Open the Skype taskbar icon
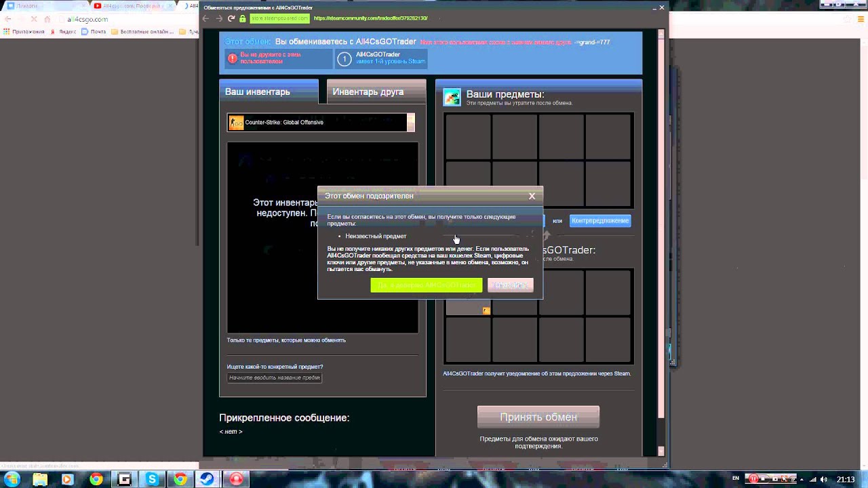Image resolution: width=868 pixels, height=488 pixels. pos(152,479)
